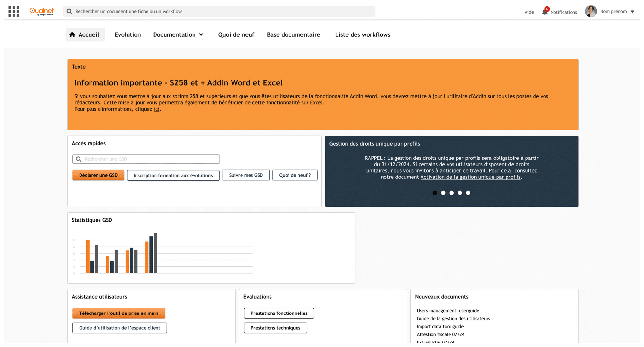Click the Aide link in header
Image resolution: width=644 pixels, height=347 pixels.
tap(529, 12)
